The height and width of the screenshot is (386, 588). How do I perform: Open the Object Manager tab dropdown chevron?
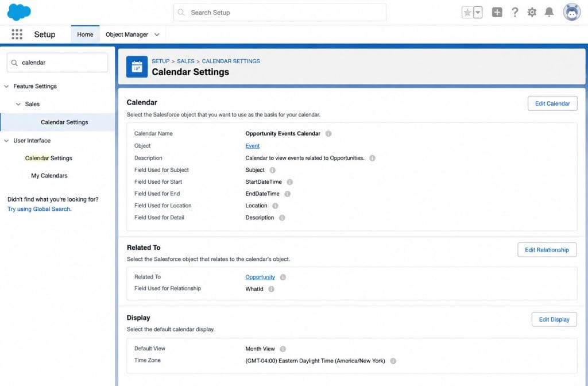tap(157, 34)
